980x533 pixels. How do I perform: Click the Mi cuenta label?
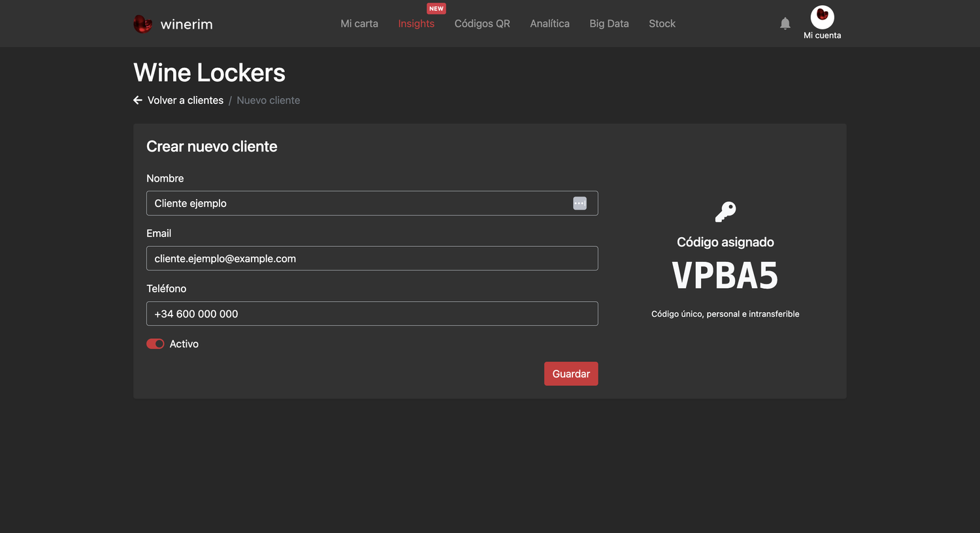822,35
